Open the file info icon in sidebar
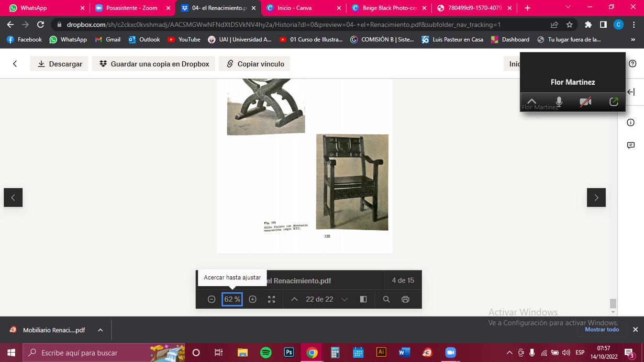644x362 pixels. click(x=630, y=122)
